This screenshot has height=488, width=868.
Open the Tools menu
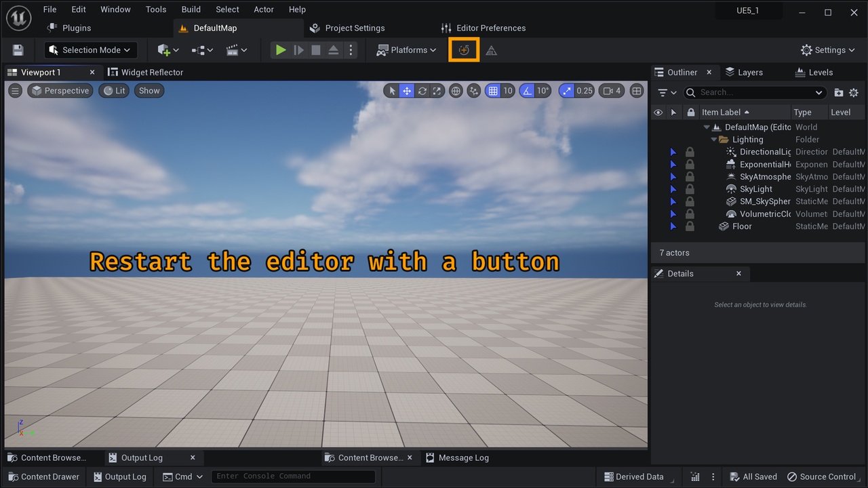click(x=156, y=9)
